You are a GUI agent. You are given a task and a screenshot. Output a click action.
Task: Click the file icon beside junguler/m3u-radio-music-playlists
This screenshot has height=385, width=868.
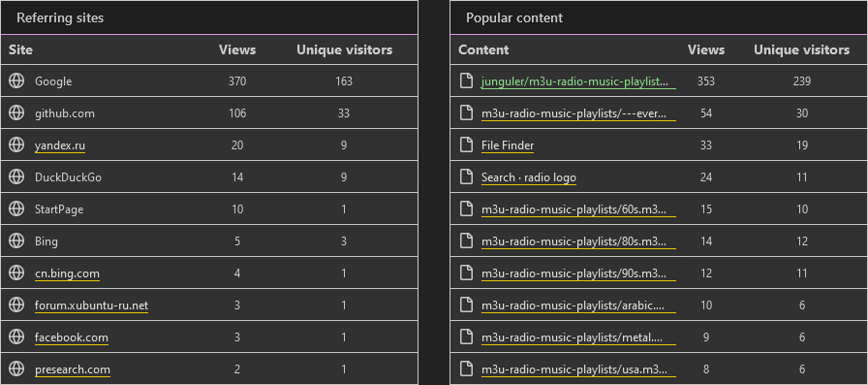click(x=467, y=80)
